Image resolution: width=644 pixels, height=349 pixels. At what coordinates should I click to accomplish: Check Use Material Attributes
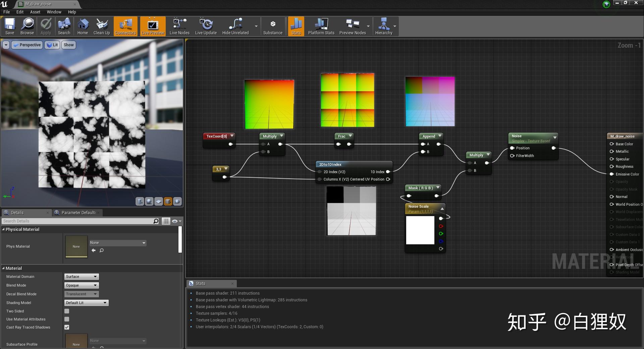(67, 319)
